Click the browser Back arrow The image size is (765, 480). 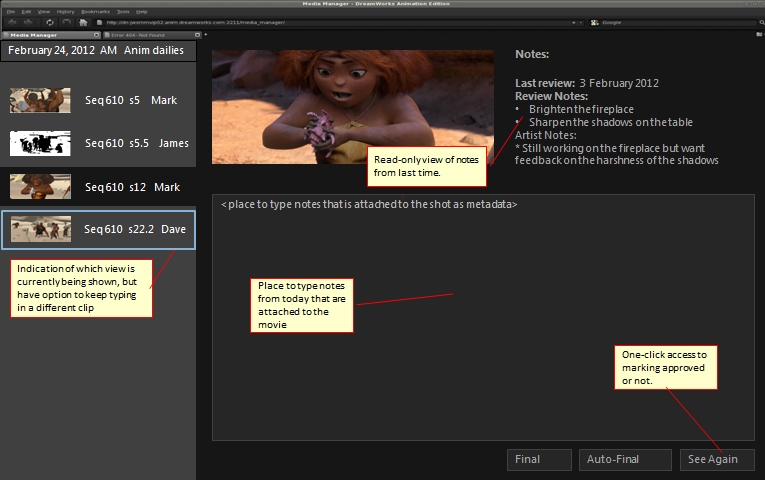12,22
